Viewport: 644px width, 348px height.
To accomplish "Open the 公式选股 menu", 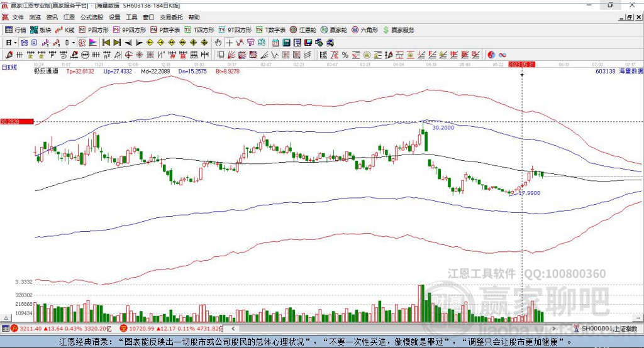I will point(92,17).
